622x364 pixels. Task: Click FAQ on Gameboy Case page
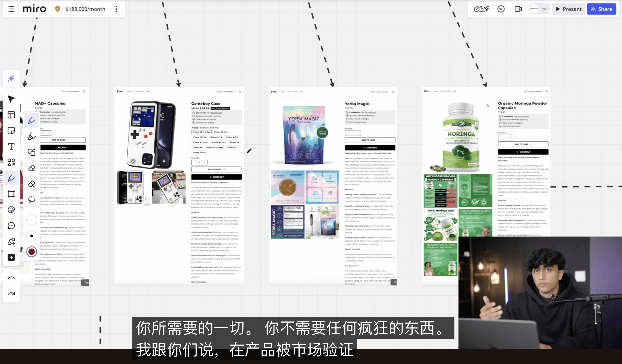(148, 92)
